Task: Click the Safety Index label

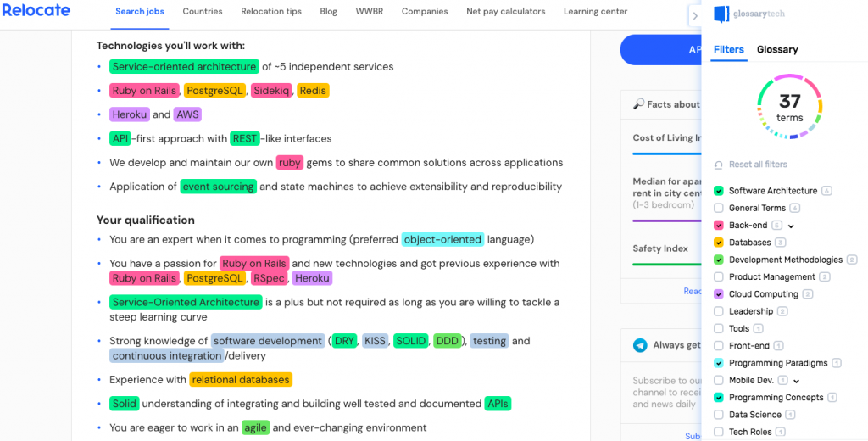Action: (660, 248)
